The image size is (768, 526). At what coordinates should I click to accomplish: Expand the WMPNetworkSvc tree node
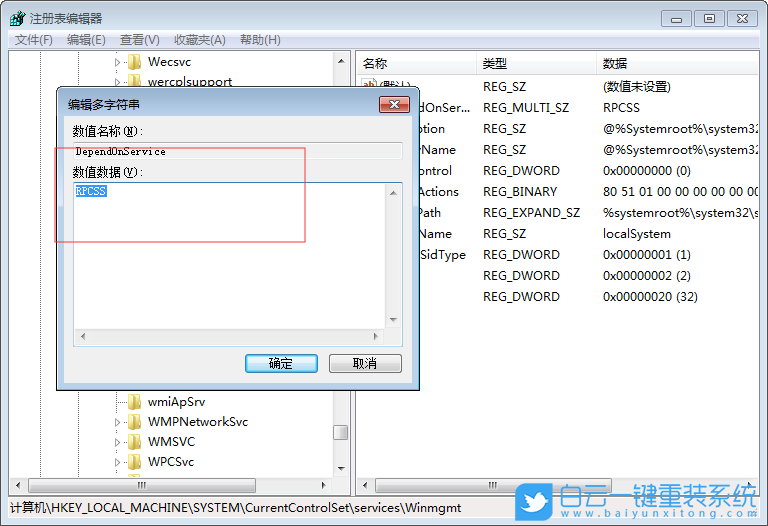tap(117, 422)
